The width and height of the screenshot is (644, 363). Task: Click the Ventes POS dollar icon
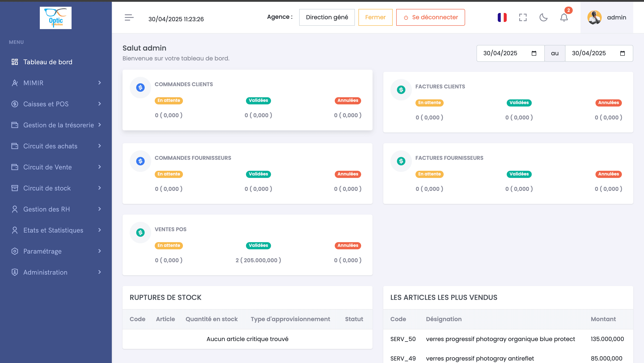pyautogui.click(x=140, y=233)
